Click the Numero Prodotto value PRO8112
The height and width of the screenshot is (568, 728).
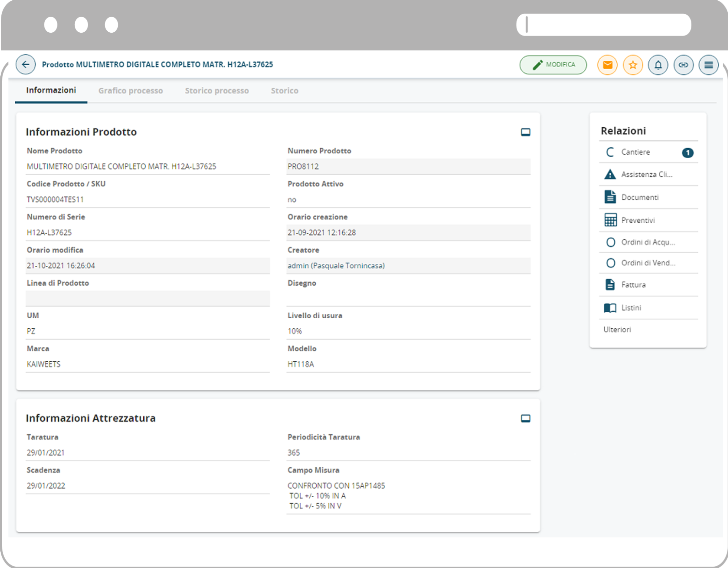coord(303,166)
